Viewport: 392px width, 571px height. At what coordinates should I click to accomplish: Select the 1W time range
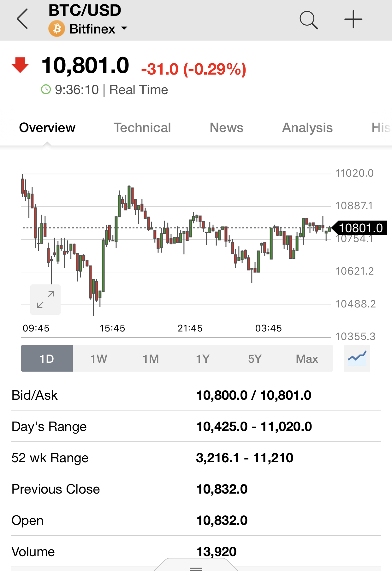click(x=99, y=359)
